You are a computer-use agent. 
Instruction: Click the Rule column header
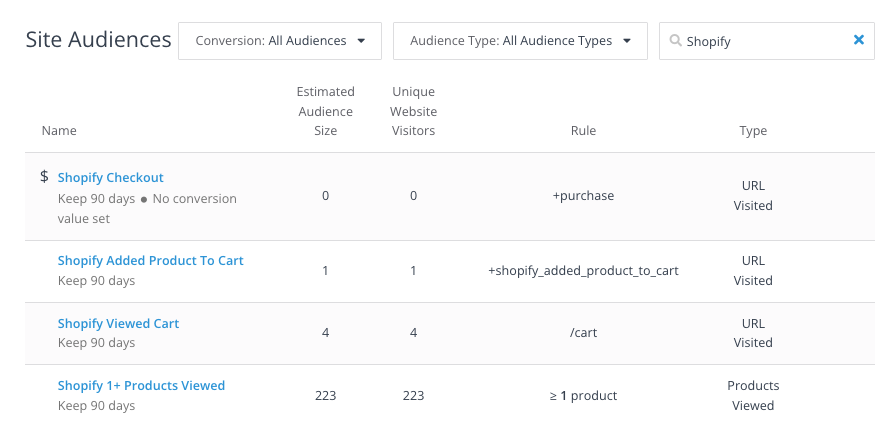tap(583, 131)
